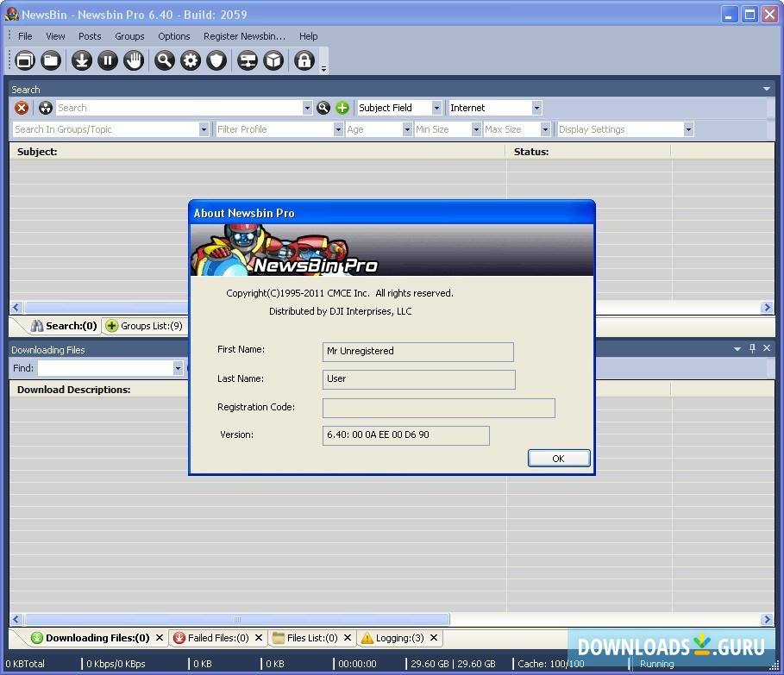Close the Failed Files:(0) tab

259,638
